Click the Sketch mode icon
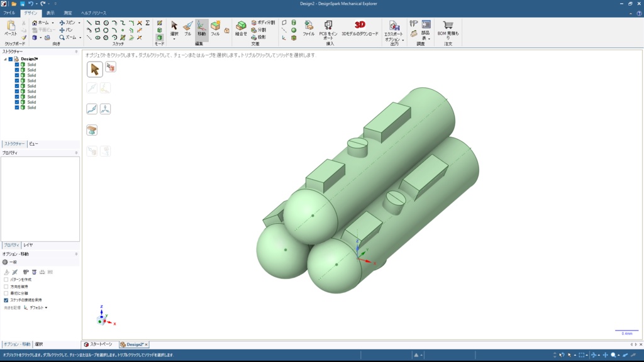This screenshot has width=644, height=362. pyautogui.click(x=159, y=23)
